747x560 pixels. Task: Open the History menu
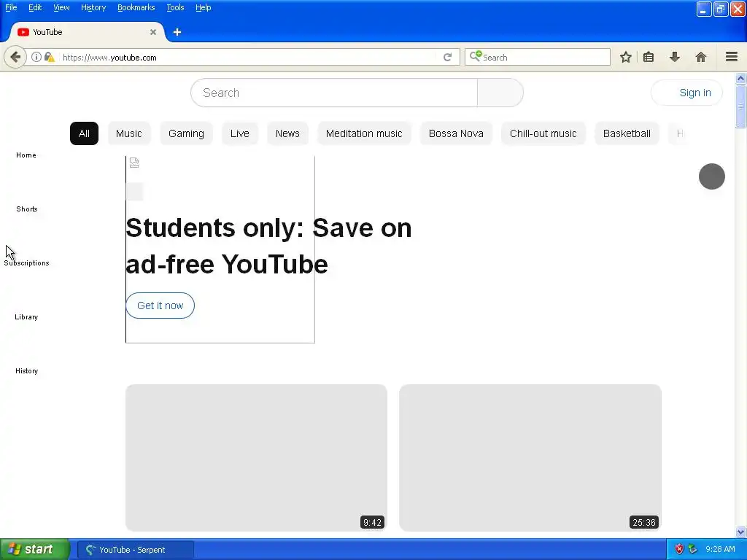pyautogui.click(x=93, y=7)
